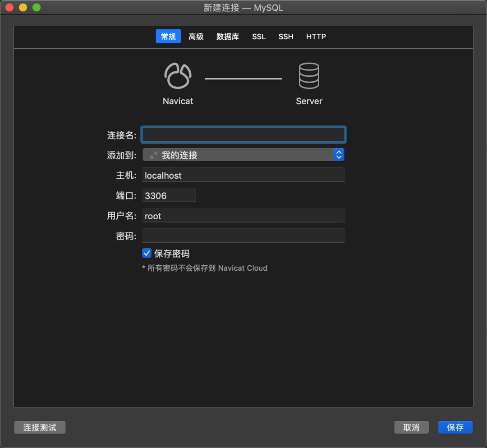Open the 数据库 tab

[x=228, y=37]
